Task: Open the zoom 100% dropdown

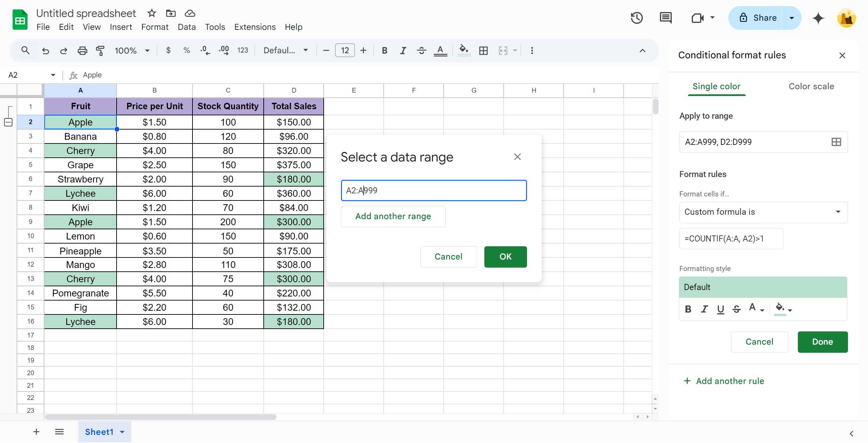Action: 132,51
